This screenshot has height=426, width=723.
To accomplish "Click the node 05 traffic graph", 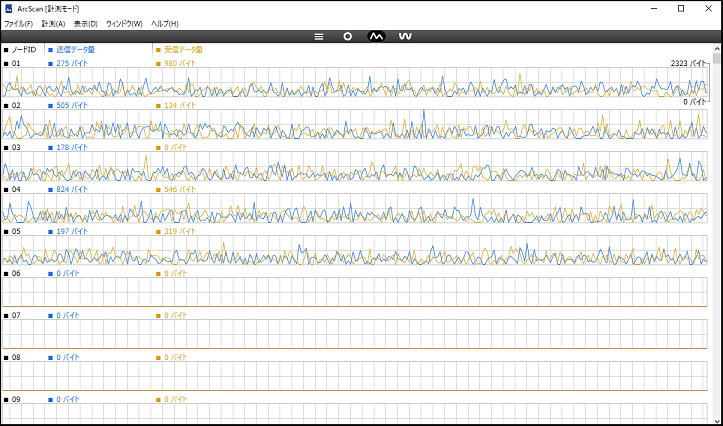I will coord(355,250).
